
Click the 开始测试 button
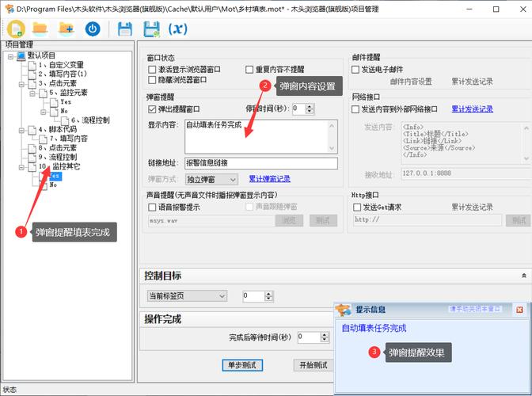coord(313,365)
